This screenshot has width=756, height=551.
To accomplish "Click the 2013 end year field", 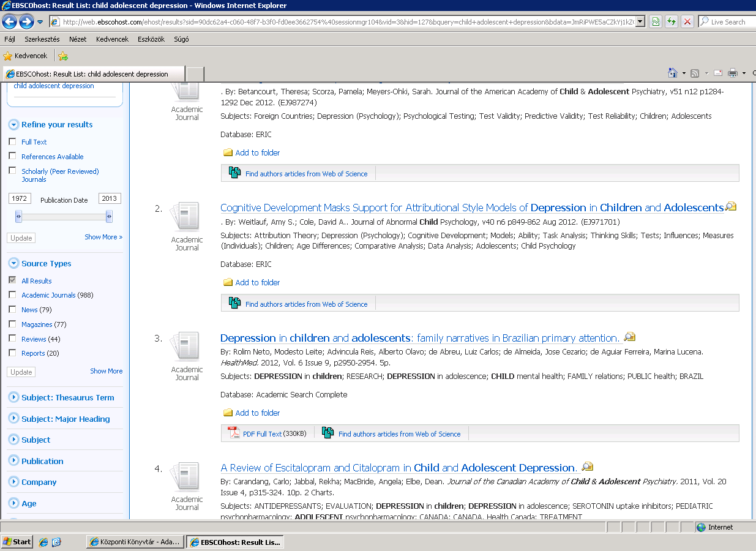I will [110, 198].
